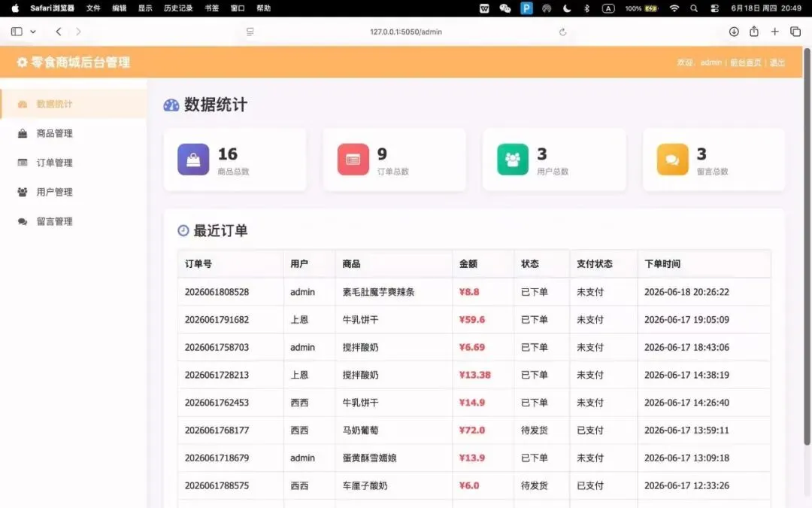Click order number 2026061758703
The height and width of the screenshot is (508, 812).
tap(217, 347)
